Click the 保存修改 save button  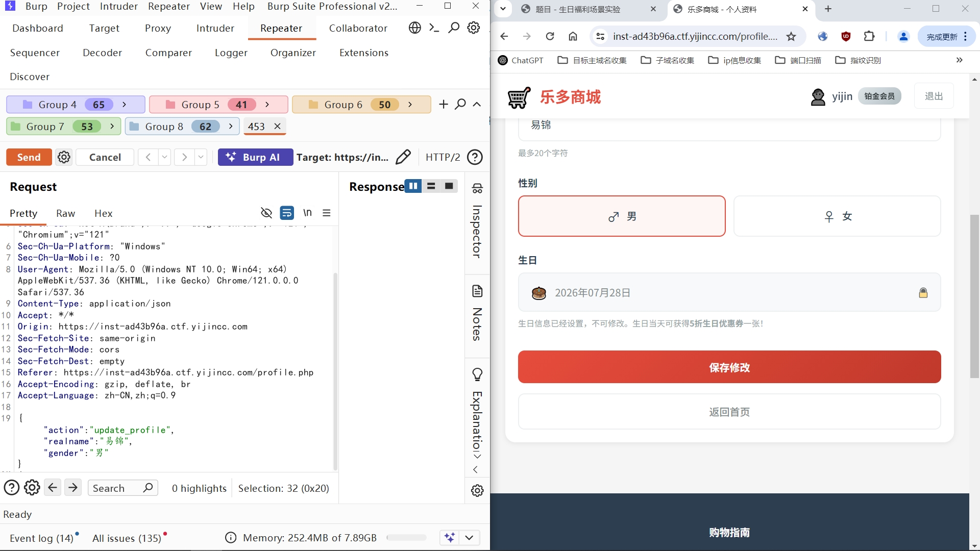(729, 367)
